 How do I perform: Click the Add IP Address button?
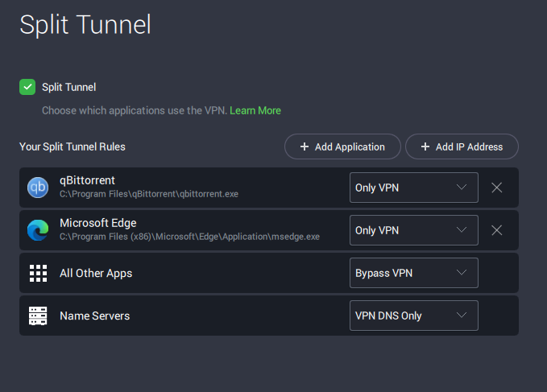coord(462,146)
